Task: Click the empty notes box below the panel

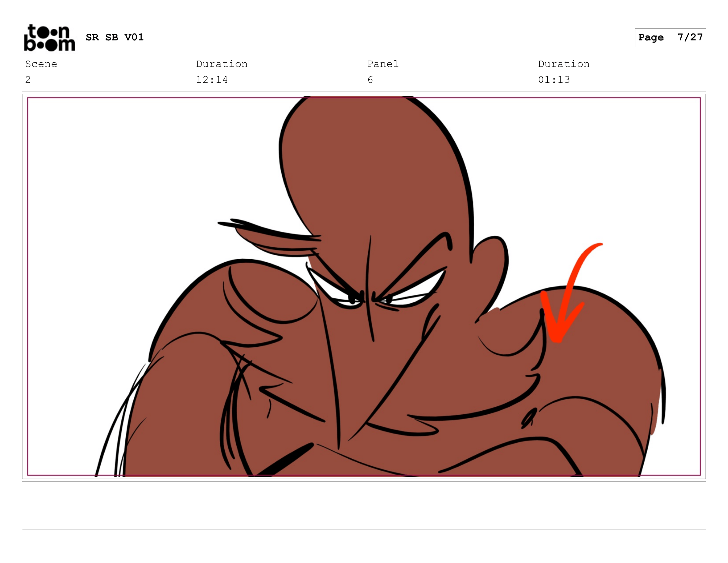Action: tap(364, 506)
